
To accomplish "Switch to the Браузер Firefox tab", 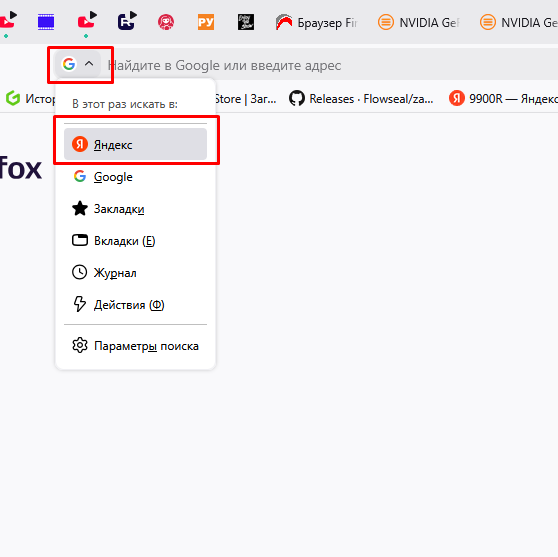I will (x=316, y=22).
